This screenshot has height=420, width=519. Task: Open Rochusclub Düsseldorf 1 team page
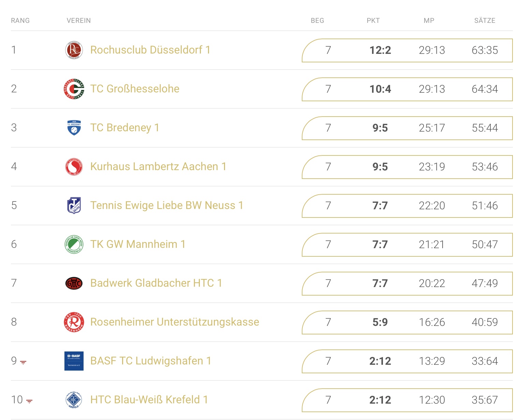[150, 50]
